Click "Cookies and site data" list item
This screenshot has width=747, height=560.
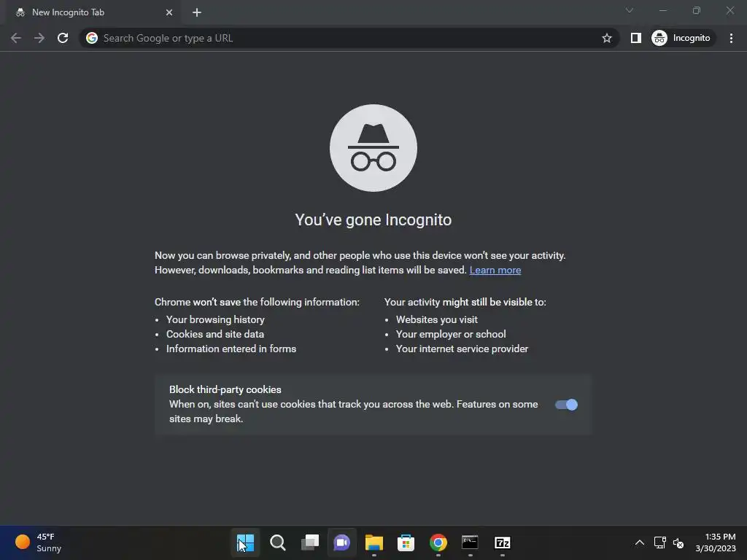tap(215, 334)
